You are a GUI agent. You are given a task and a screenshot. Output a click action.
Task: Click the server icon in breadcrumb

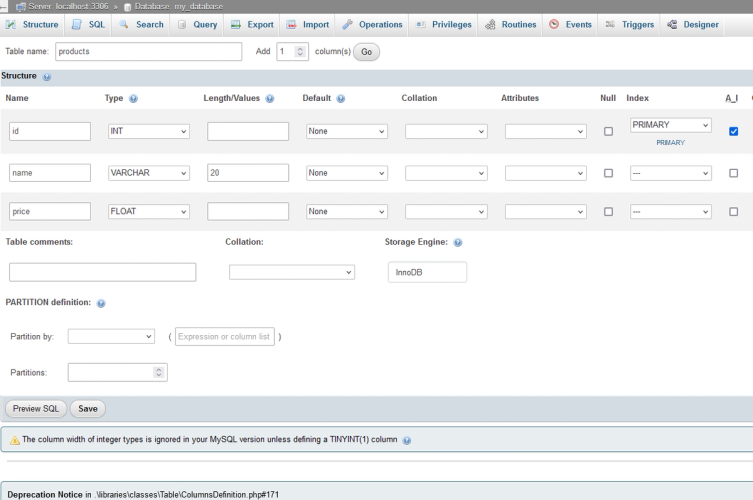21,7
